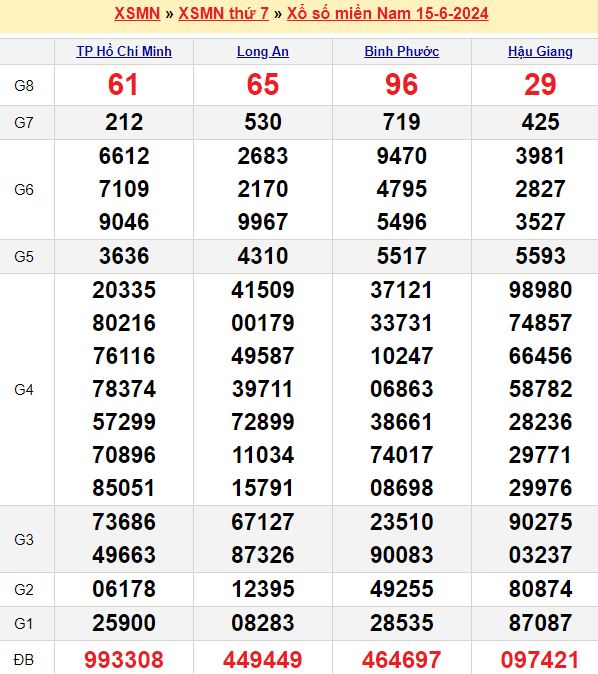Image resolution: width=598 pixels, height=674 pixels.
Task: Select the ĐB special prize row label
Action: click(24, 659)
